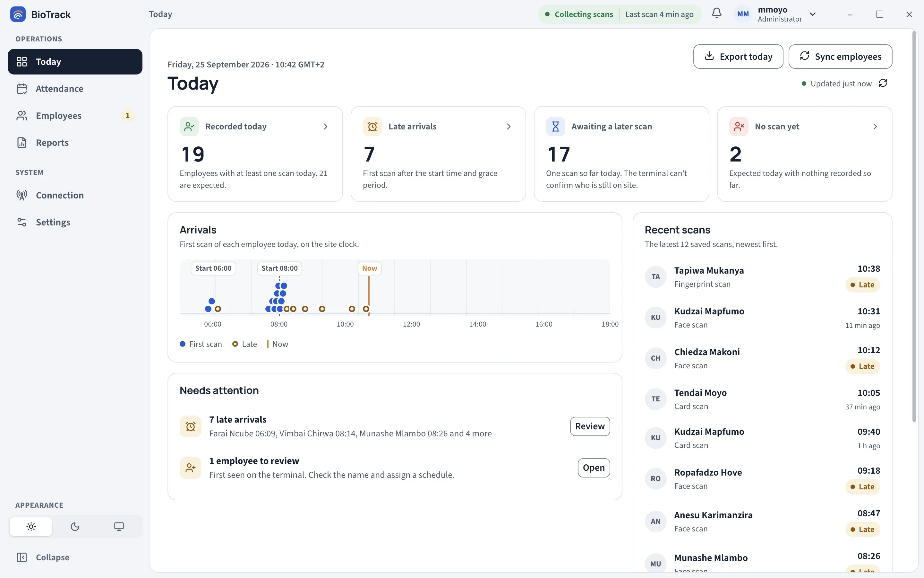Viewport: 924px width, 578px height.
Task: Click the TA avatar for Tapiwa Mukanya
Action: (655, 276)
